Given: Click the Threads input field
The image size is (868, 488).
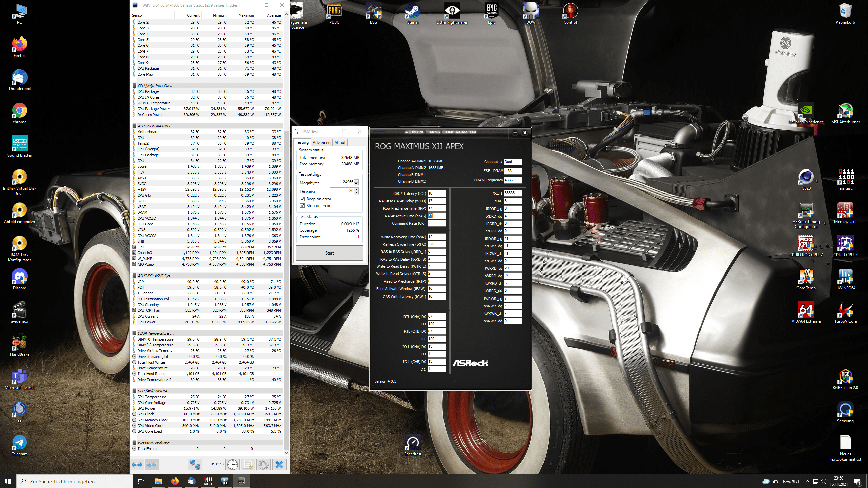Looking at the screenshot, I should 342,191.
